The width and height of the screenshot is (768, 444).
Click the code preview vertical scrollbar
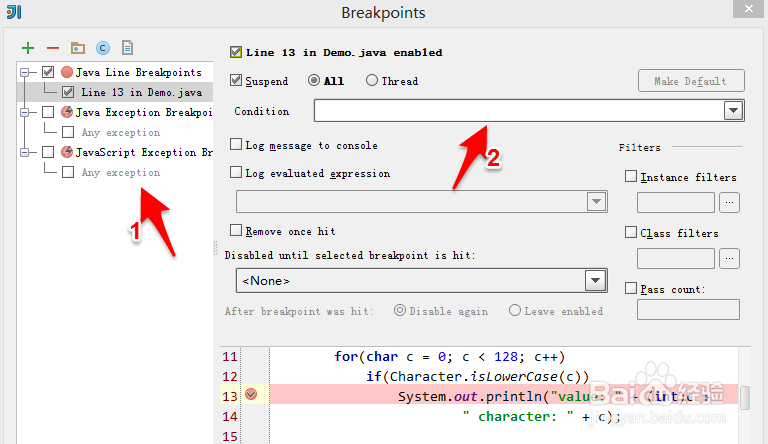(744, 398)
